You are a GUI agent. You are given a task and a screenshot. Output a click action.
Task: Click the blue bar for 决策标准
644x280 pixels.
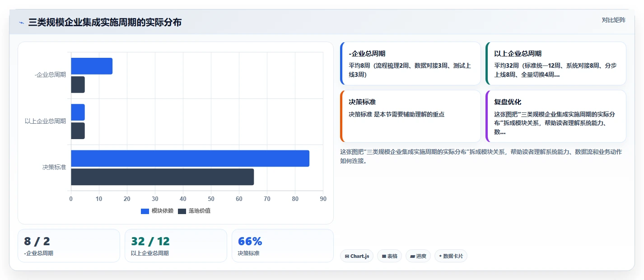point(190,159)
